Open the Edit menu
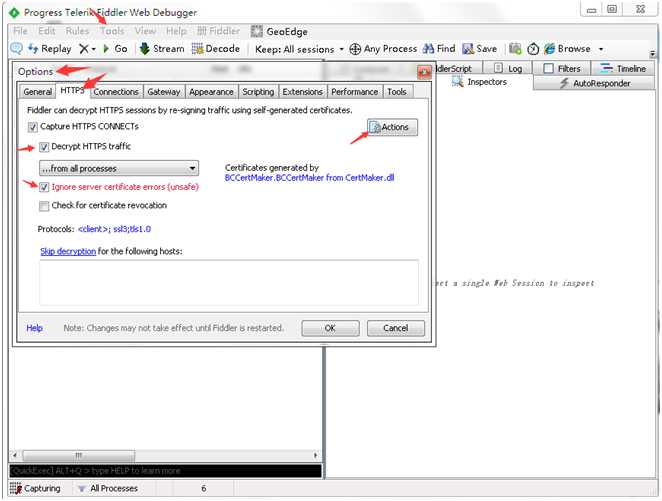The height and width of the screenshot is (501, 662). (46, 31)
